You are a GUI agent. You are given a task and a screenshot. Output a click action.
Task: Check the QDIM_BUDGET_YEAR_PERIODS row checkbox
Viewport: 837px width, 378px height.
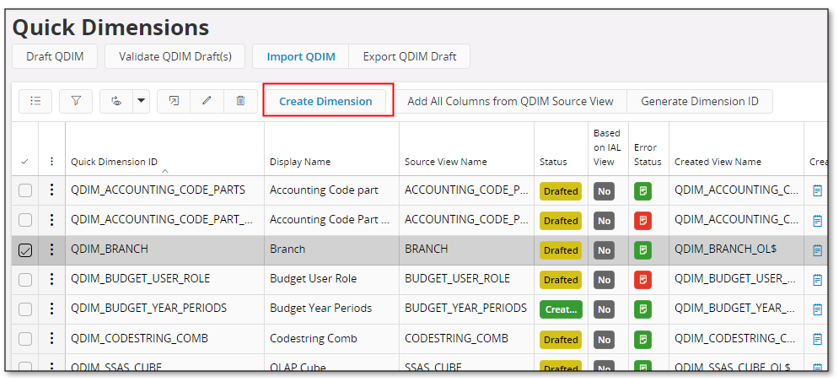tap(25, 309)
